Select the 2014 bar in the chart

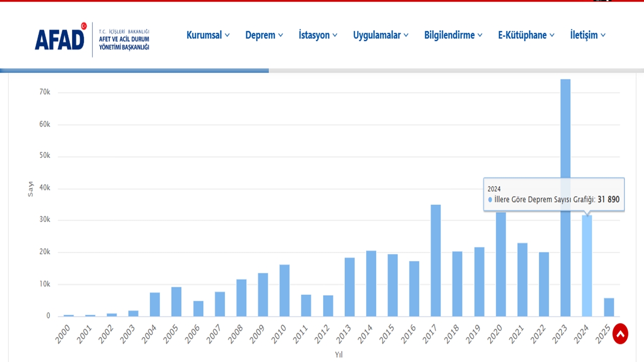(x=371, y=284)
